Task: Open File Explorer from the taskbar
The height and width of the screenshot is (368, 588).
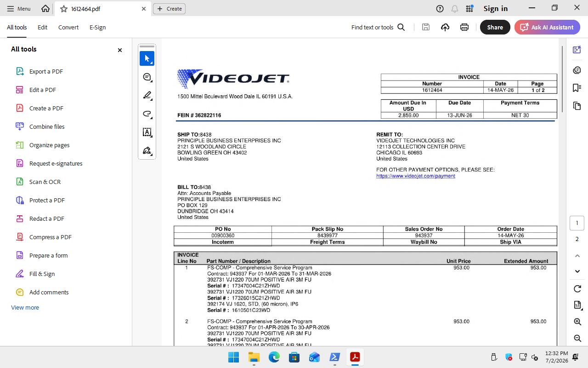Action: [x=254, y=357]
